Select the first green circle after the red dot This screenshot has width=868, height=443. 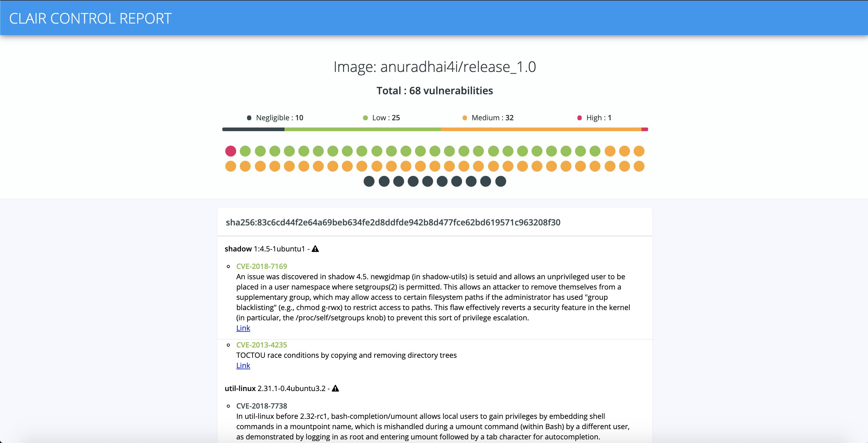coord(245,151)
